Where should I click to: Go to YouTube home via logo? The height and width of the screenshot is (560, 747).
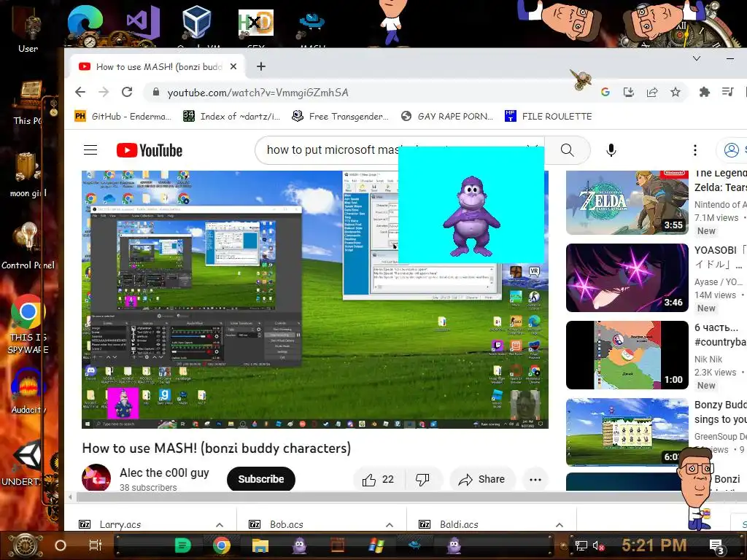[150, 150]
